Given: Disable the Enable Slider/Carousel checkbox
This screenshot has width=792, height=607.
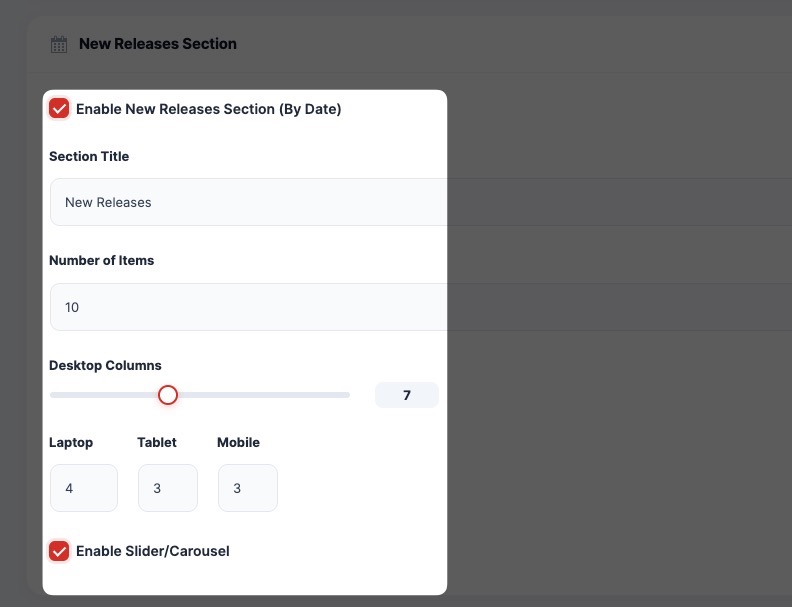Looking at the screenshot, I should 59,551.
